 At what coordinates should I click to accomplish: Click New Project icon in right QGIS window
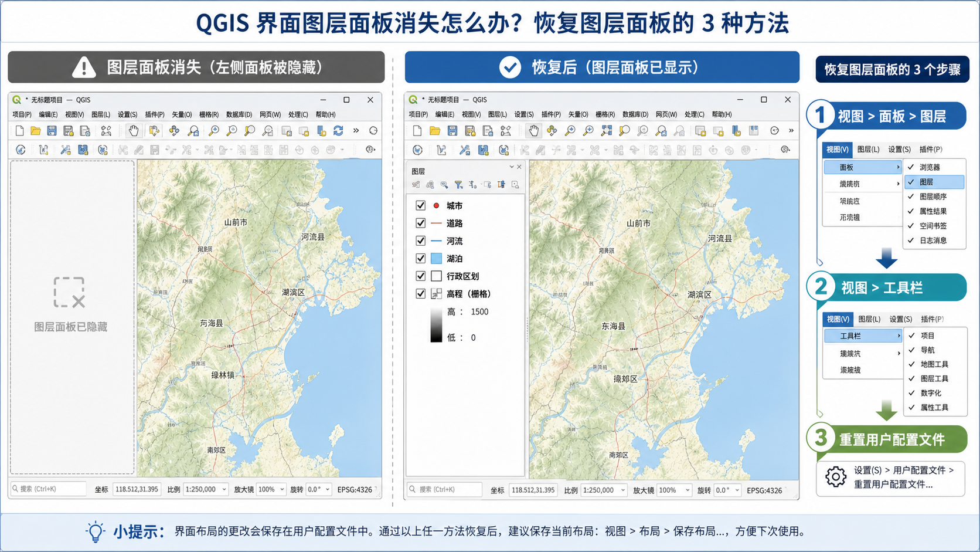[417, 130]
